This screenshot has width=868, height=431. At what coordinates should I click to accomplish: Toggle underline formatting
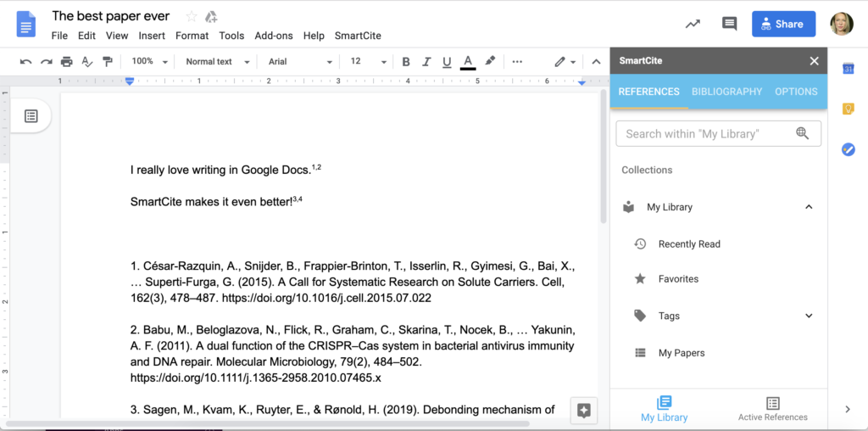(447, 61)
